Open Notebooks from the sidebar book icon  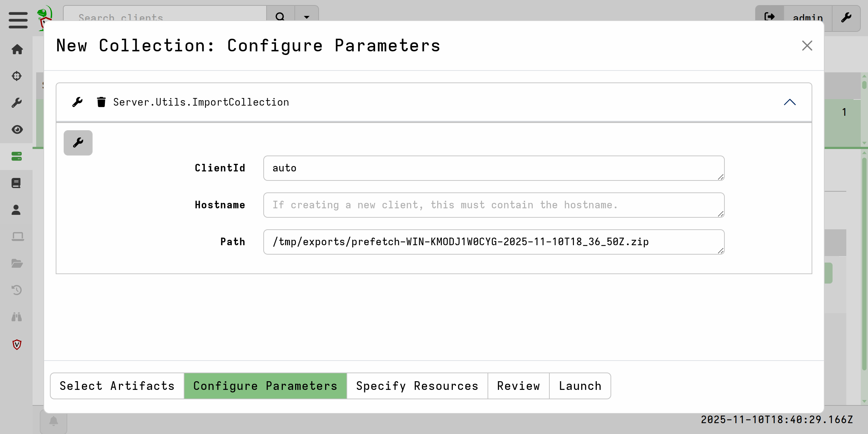pyautogui.click(x=17, y=183)
